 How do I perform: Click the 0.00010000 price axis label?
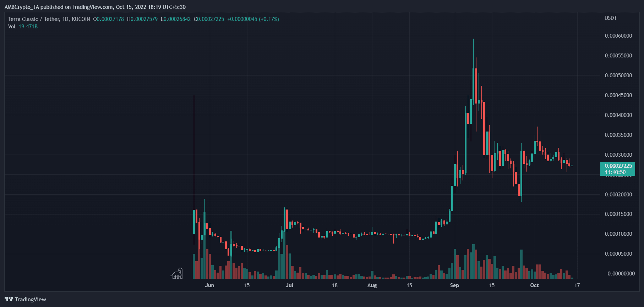[618, 234]
